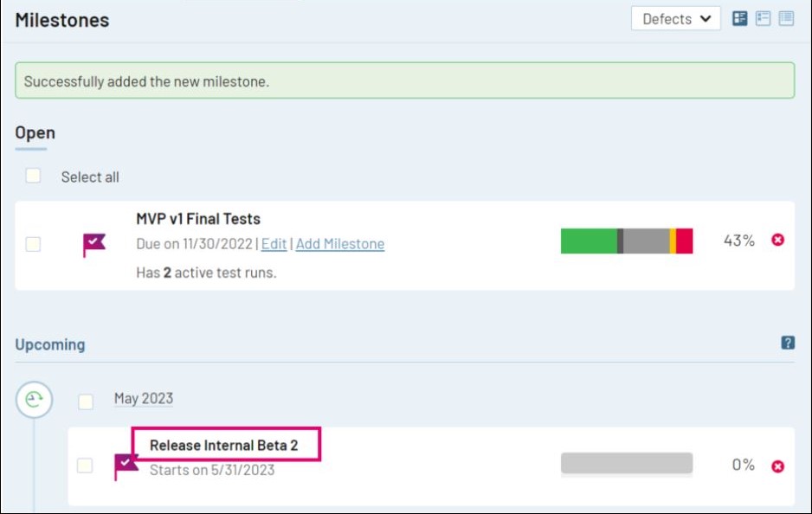Switch to the medium list view icon
Viewport: 812px width, 514px height.
[763, 18]
